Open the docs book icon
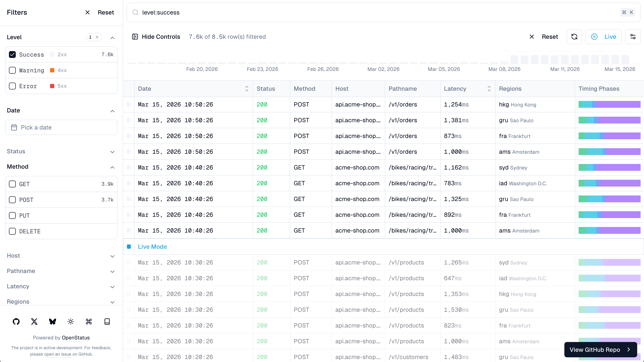644x362 pixels. pos(107,322)
